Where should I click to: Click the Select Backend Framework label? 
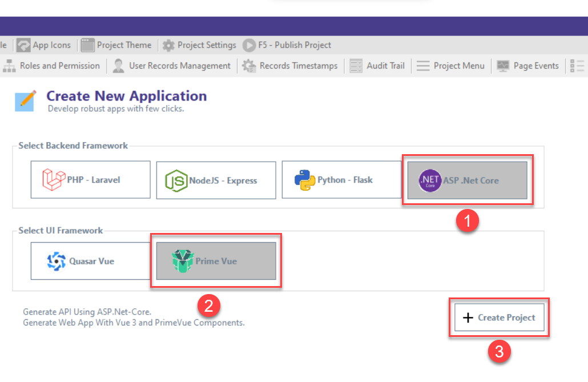[73, 146]
